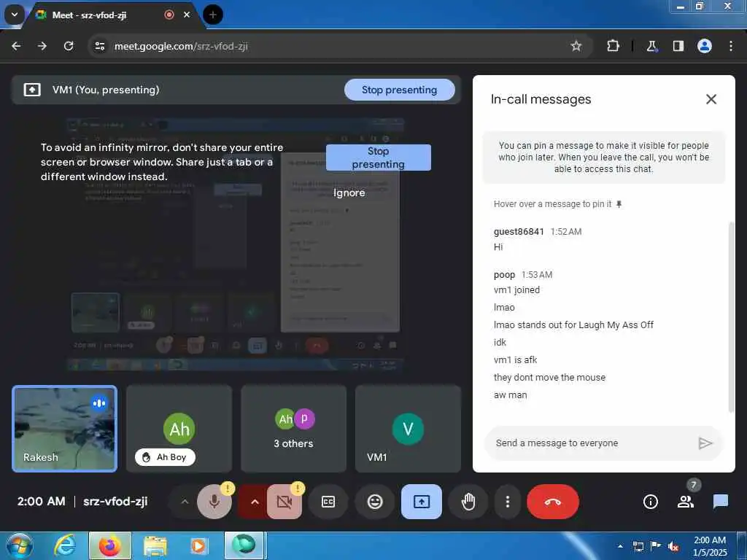Click the Action Center flag tray icon
Image resolution: width=747 pixels, height=560 pixels.
(656, 546)
